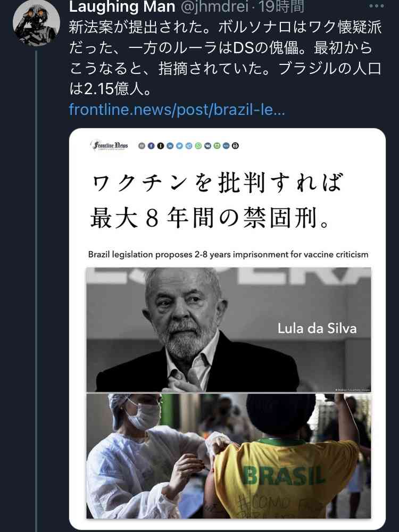Click the @jhmdrei handle
Image resolution: width=399 pixels, height=532 pixels.
[x=214, y=7]
